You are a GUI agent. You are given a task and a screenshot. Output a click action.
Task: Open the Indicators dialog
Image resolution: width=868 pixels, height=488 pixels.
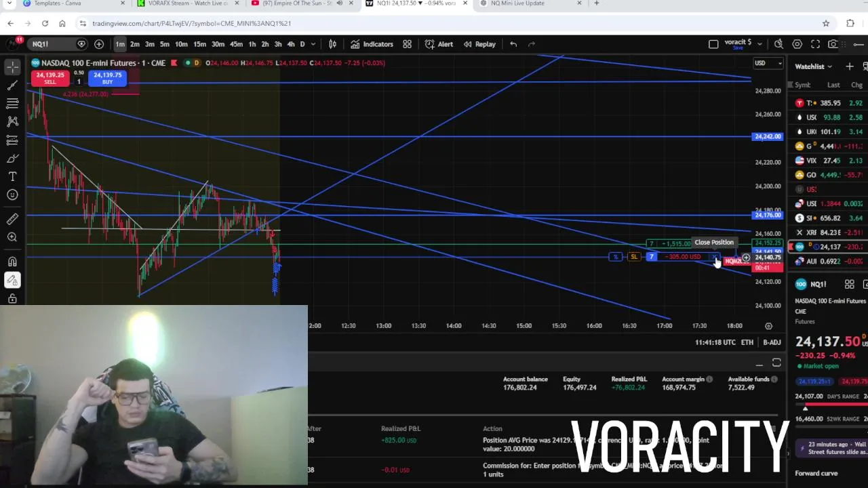(371, 44)
